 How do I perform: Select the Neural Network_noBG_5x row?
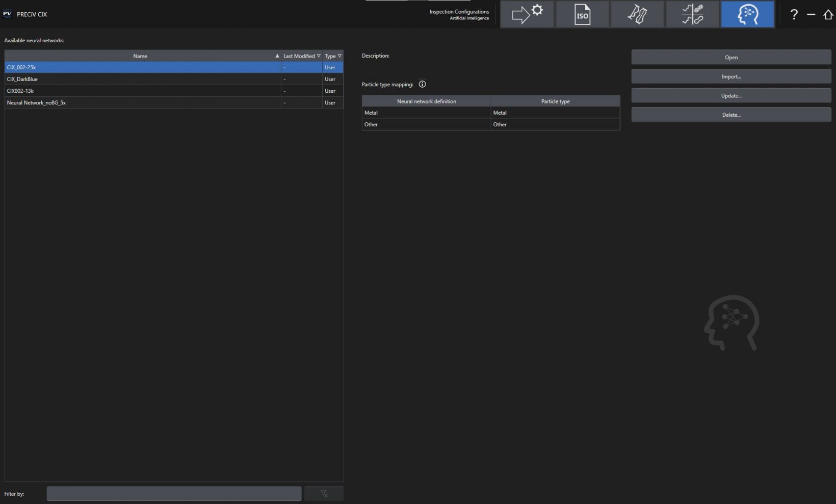click(x=36, y=102)
